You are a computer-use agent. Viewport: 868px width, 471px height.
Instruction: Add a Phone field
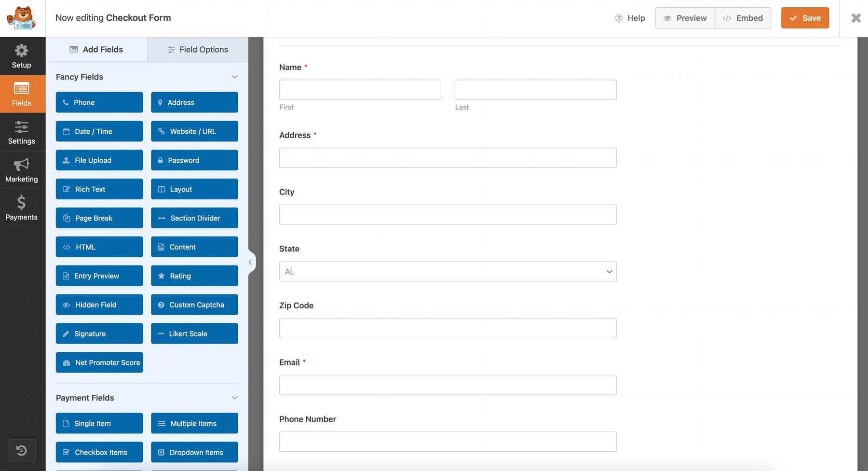[99, 102]
